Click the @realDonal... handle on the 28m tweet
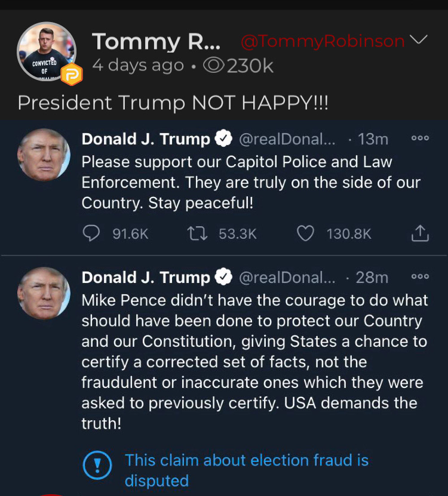Screen dimensions: 448x496 point(287,278)
